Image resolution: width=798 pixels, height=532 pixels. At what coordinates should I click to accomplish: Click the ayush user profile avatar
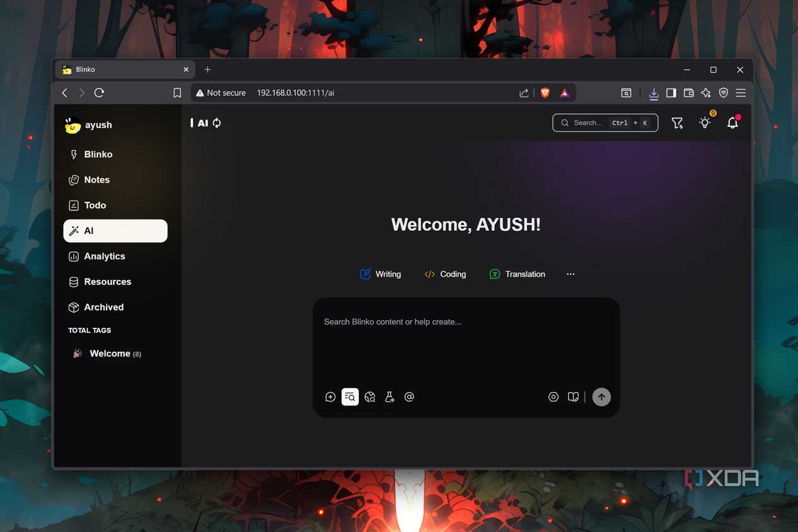(x=72, y=125)
